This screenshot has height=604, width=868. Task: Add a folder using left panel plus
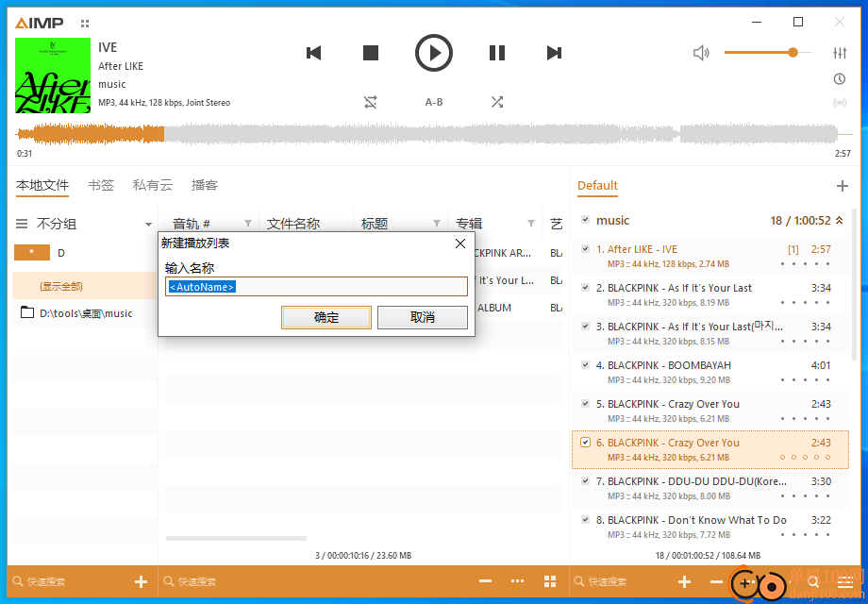[x=142, y=581]
